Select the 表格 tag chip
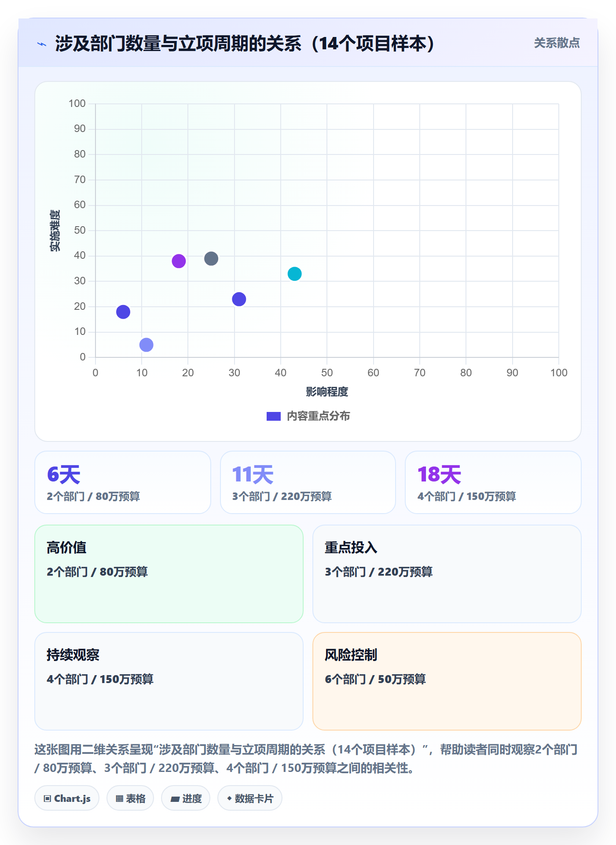The image size is (616, 845). (x=130, y=798)
